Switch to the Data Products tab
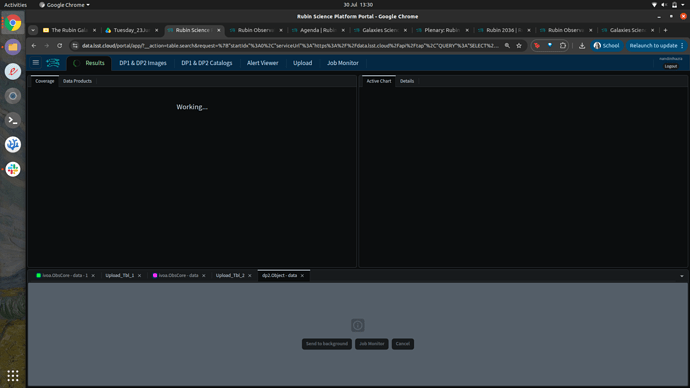This screenshot has width=690, height=388. point(77,81)
